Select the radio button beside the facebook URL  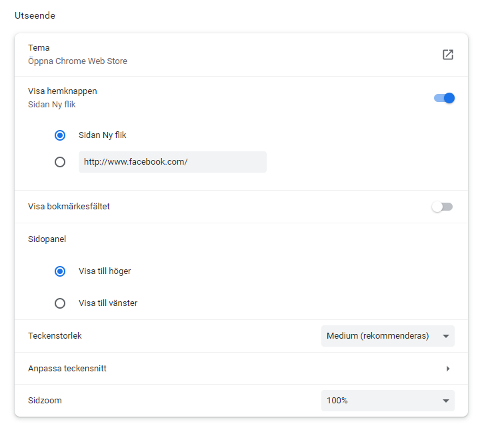[60, 162]
